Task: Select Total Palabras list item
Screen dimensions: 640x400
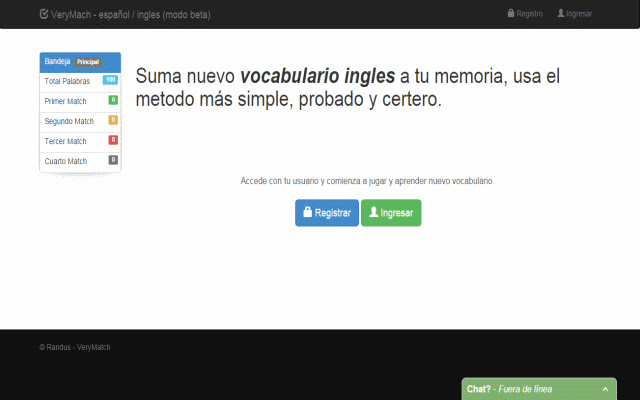Action: pos(80,82)
